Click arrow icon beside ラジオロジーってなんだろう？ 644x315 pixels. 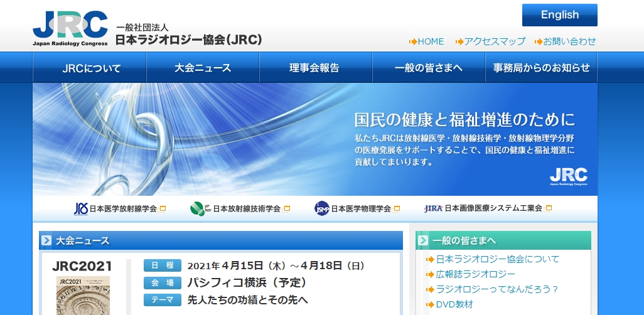click(x=431, y=289)
